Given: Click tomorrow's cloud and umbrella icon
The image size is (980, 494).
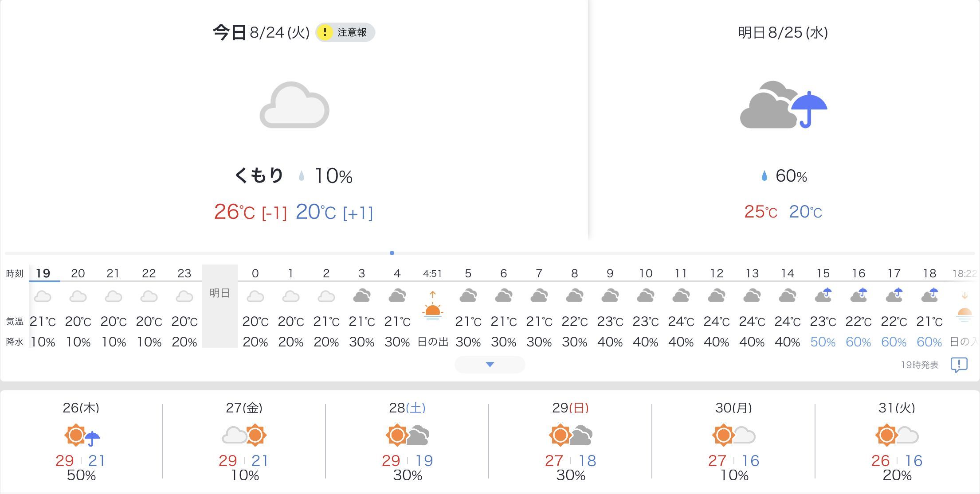Looking at the screenshot, I should coord(784,105).
